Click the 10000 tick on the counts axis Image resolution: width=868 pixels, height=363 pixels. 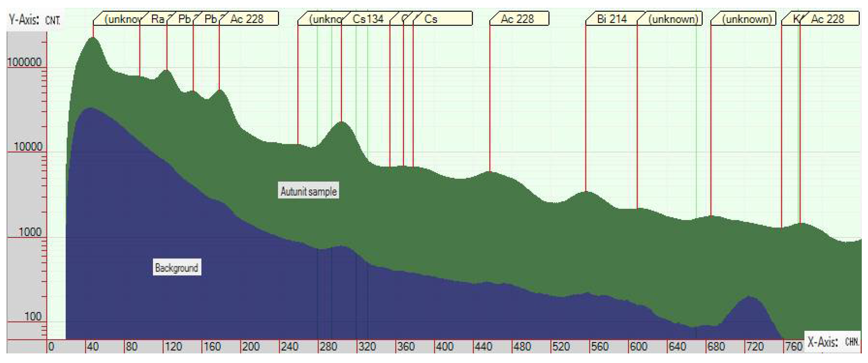click(x=28, y=147)
